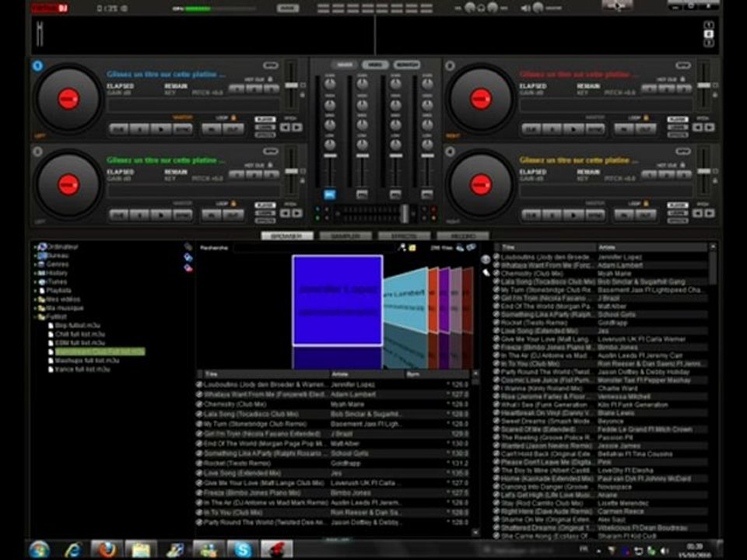Image resolution: width=747 pixels, height=560 pixels.
Task: Expand the Mes vidéos folder node
Action: coord(35,299)
